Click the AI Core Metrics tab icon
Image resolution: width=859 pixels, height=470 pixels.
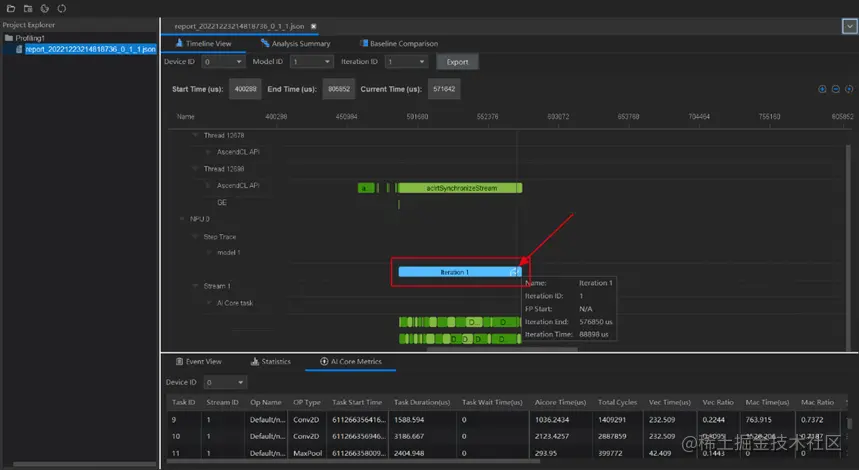pyautogui.click(x=324, y=362)
